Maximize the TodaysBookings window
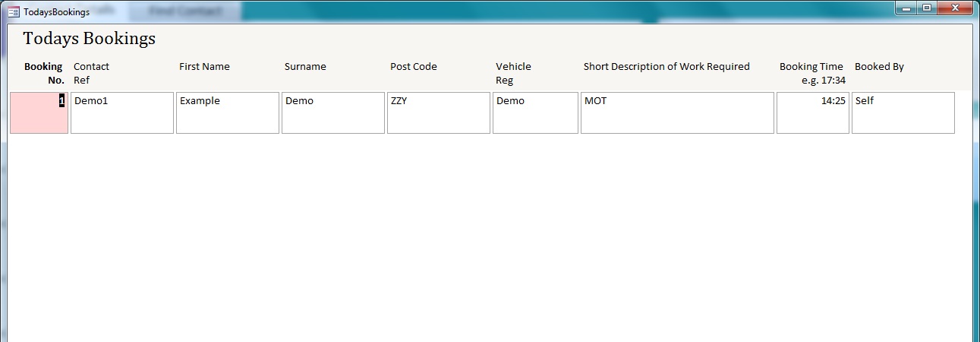Screen dimensions: 980x342 [926, 8]
